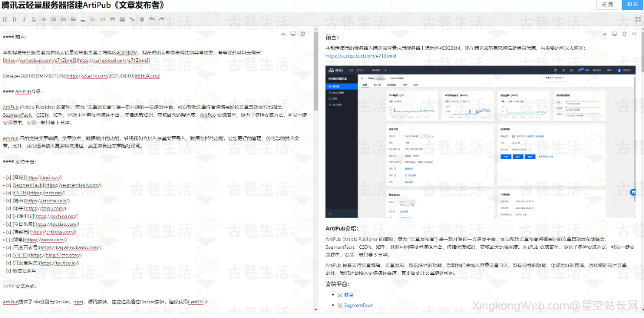
Task: Insert a blockquote with the quote icon
Action: click(73, 19)
